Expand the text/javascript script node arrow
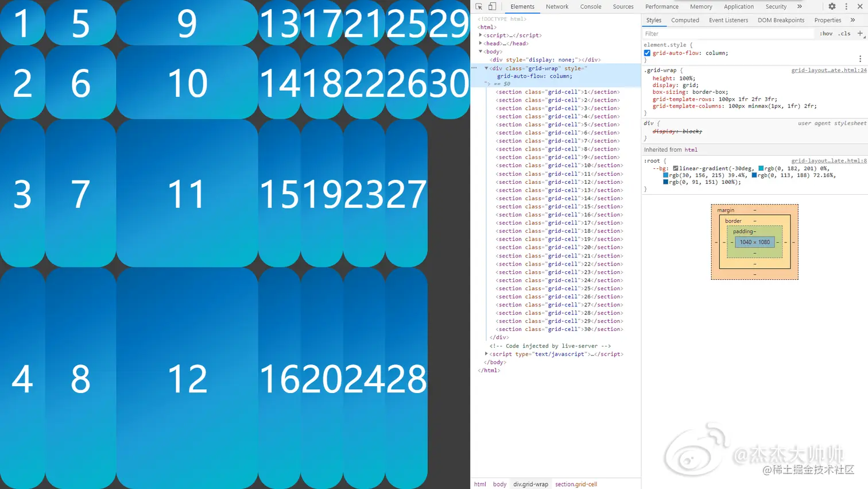 [x=486, y=354]
